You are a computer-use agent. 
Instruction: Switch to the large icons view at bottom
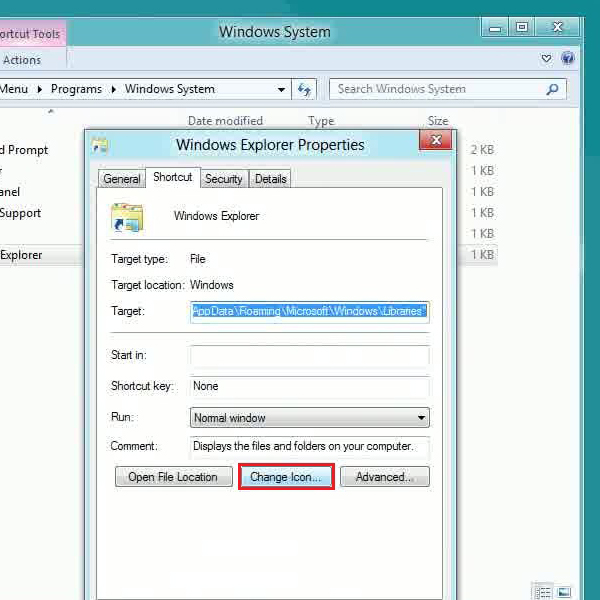564,592
